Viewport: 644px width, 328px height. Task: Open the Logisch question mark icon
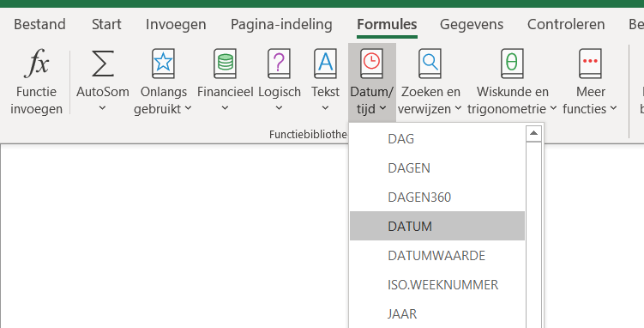(x=279, y=64)
